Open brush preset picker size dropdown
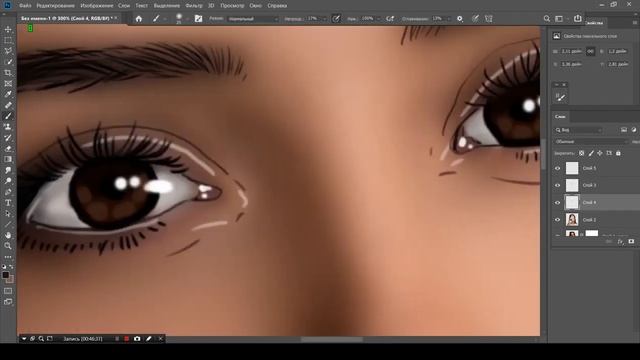 point(187,19)
